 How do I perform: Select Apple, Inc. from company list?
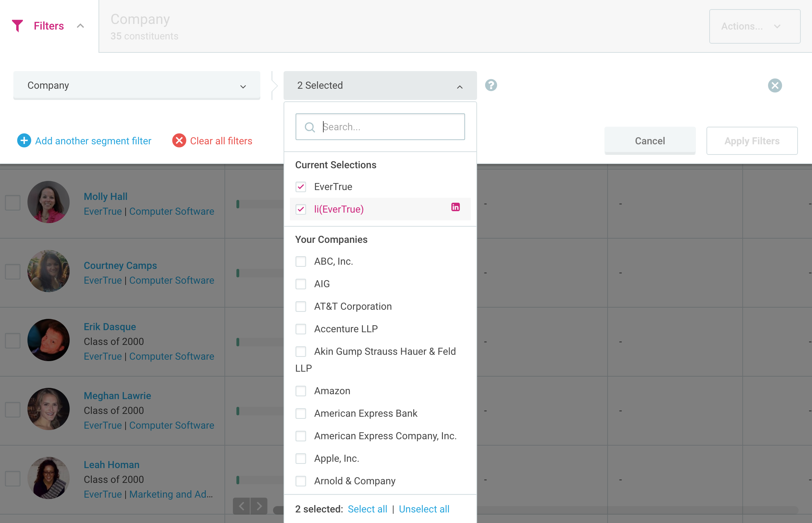(x=301, y=459)
